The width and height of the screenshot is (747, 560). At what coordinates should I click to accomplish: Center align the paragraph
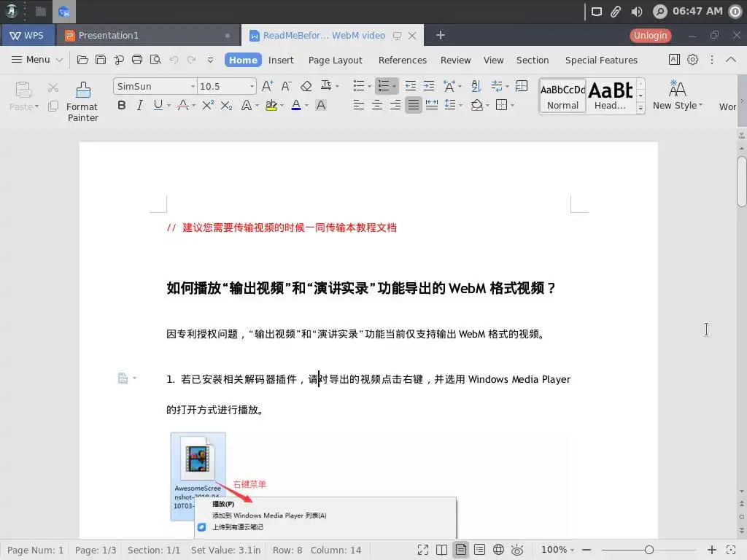(x=377, y=105)
